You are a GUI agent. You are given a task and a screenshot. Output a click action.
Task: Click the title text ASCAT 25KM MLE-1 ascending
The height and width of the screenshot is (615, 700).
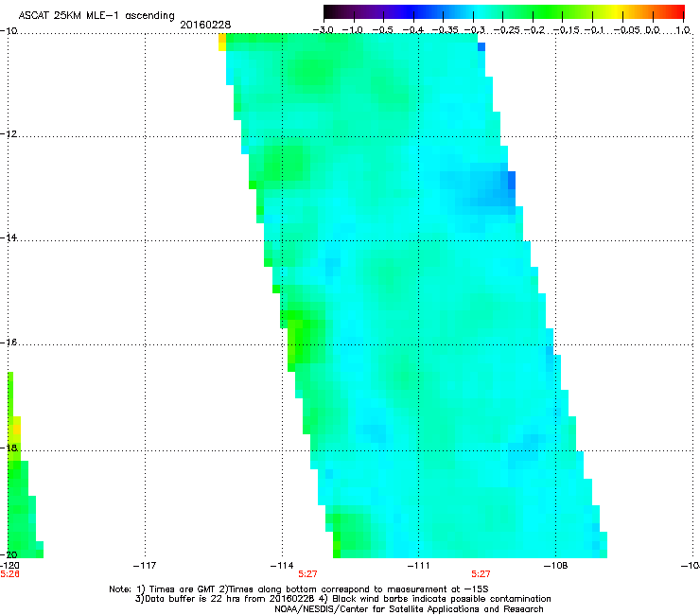point(96,15)
